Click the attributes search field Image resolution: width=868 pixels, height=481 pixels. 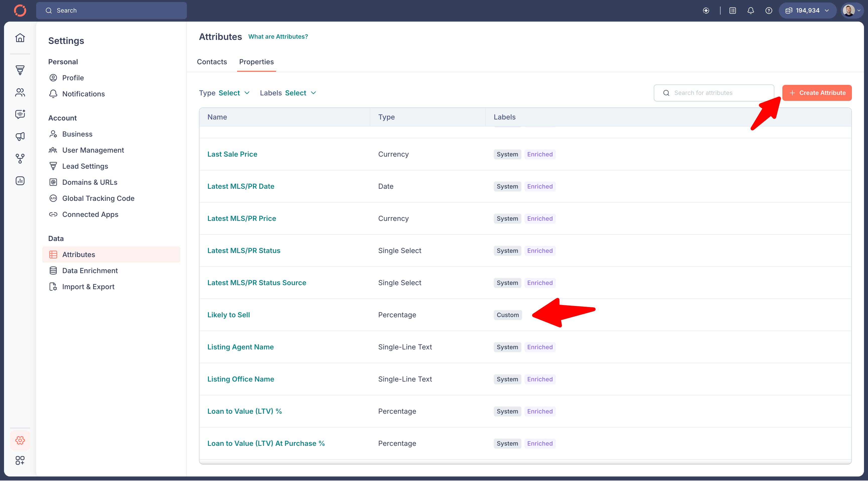pyautogui.click(x=713, y=93)
